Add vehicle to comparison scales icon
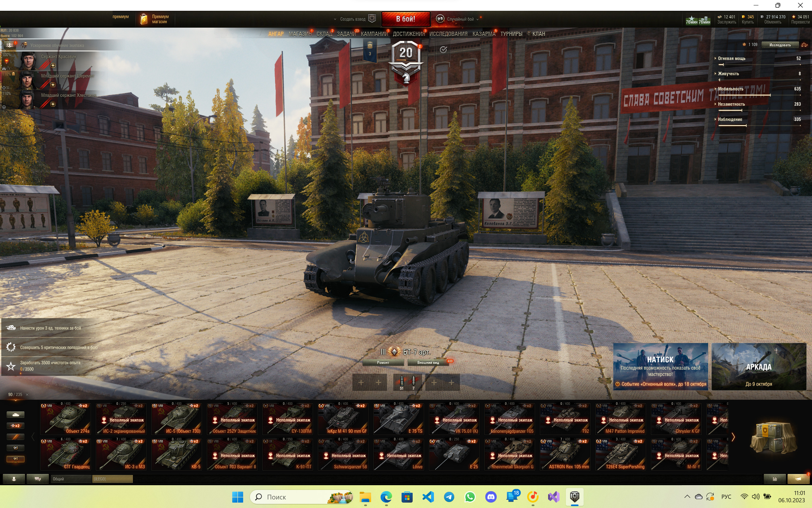The width and height of the screenshot is (812, 508). pyautogui.click(x=805, y=45)
